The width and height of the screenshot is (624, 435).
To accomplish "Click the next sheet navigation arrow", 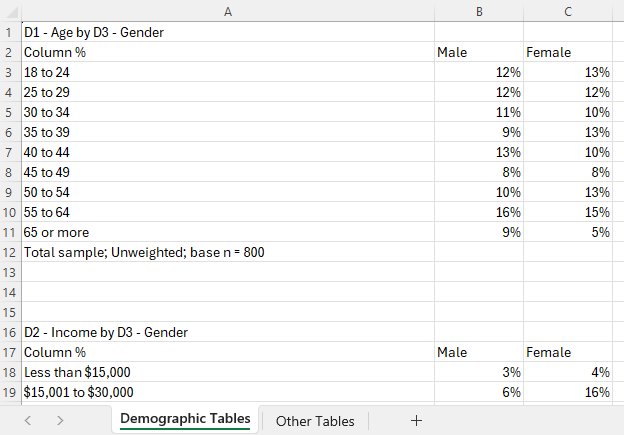I will click(x=60, y=420).
